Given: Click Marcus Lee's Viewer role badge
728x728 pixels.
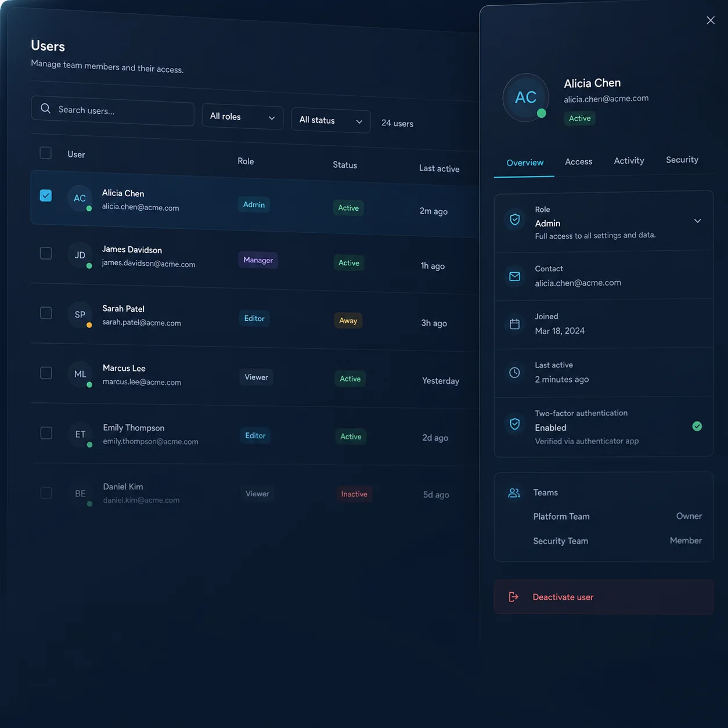Looking at the screenshot, I should pos(256,377).
